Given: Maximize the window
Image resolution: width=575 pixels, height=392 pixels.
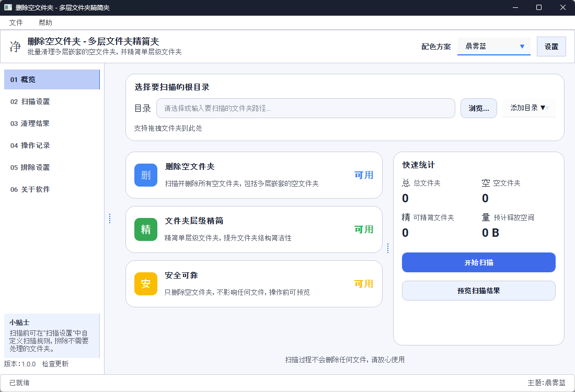Looking at the screenshot, I should (539, 7).
